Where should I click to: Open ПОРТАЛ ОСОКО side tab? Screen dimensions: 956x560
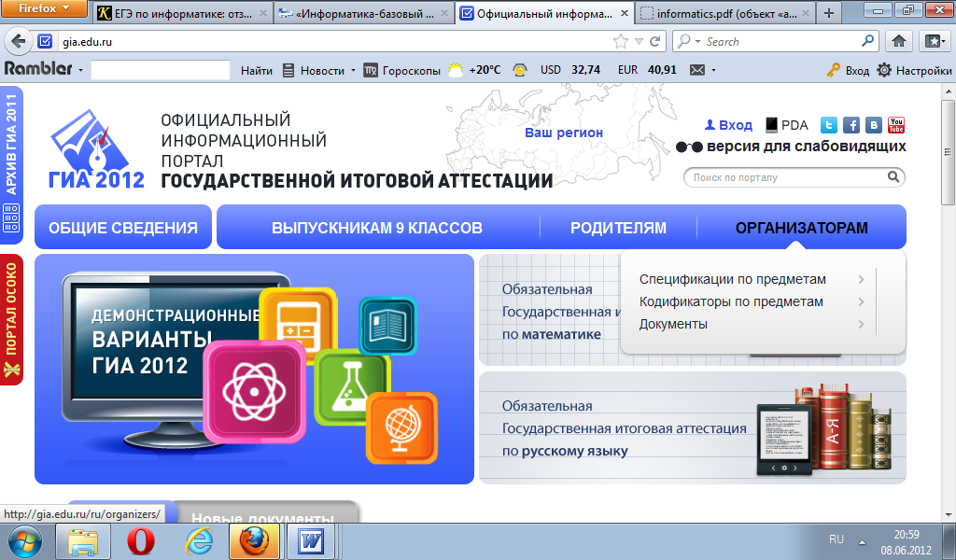[x=11, y=319]
